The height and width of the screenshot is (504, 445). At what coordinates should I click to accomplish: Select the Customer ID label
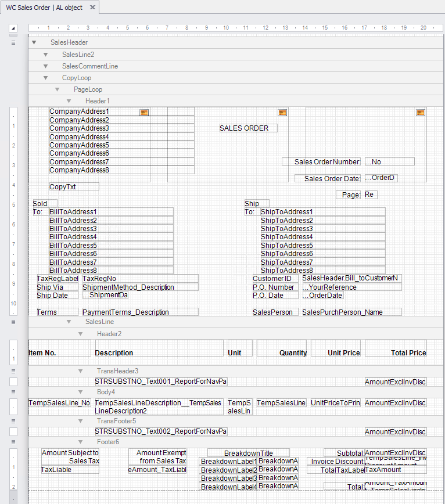point(275,279)
